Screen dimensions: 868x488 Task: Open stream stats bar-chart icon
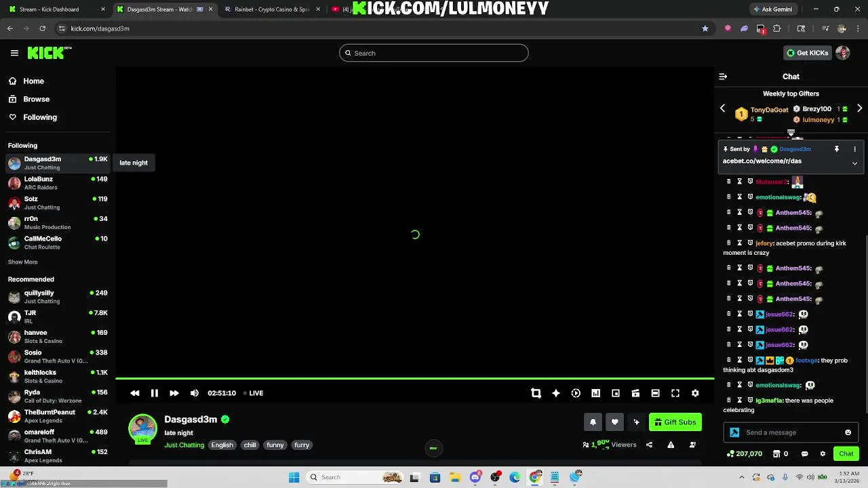coord(595,393)
